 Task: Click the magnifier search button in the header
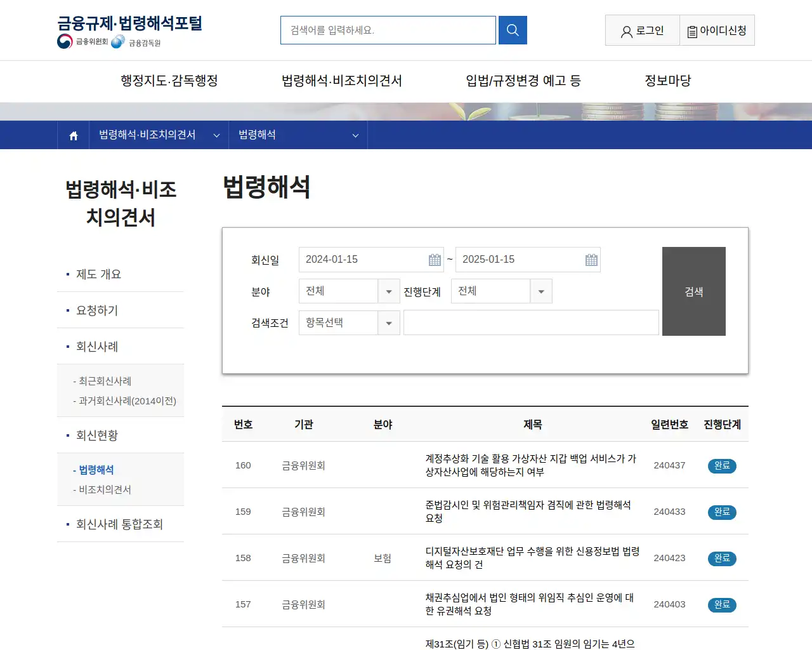[513, 30]
